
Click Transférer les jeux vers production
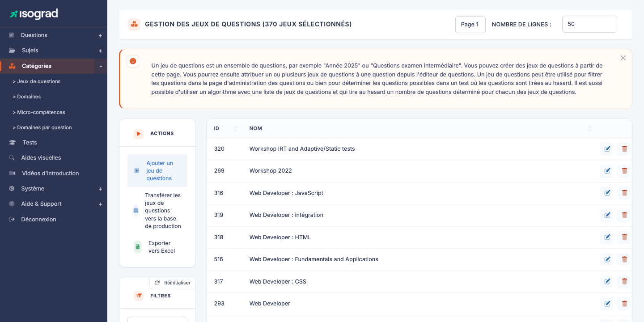[x=157, y=211]
